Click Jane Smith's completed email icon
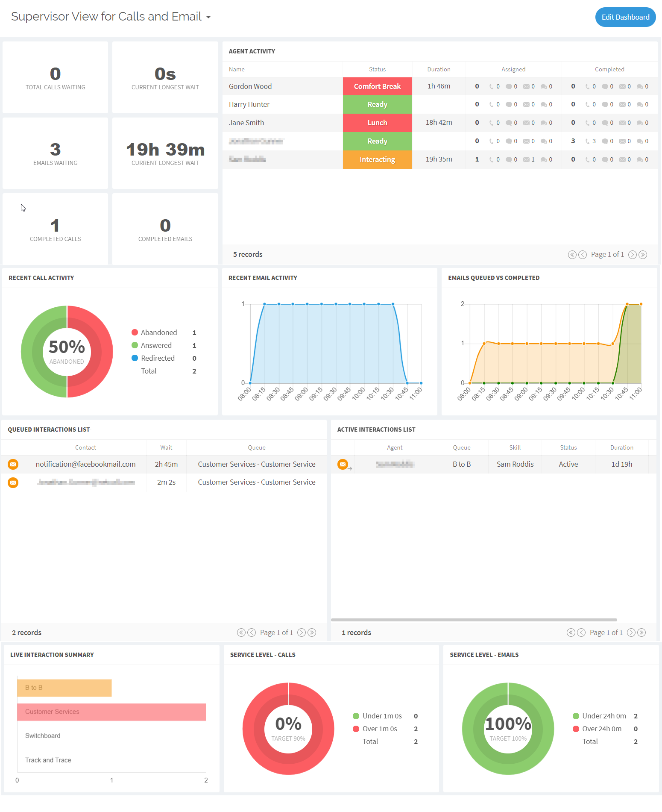 click(x=622, y=123)
